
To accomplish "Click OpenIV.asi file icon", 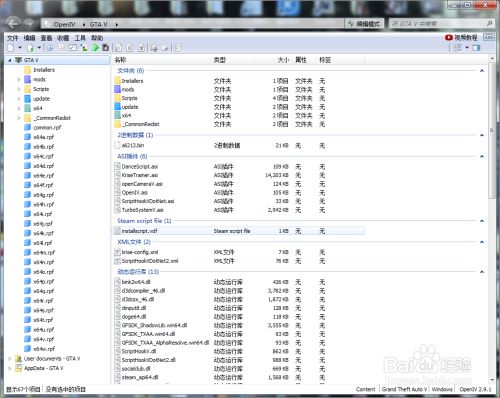I will (x=117, y=192).
